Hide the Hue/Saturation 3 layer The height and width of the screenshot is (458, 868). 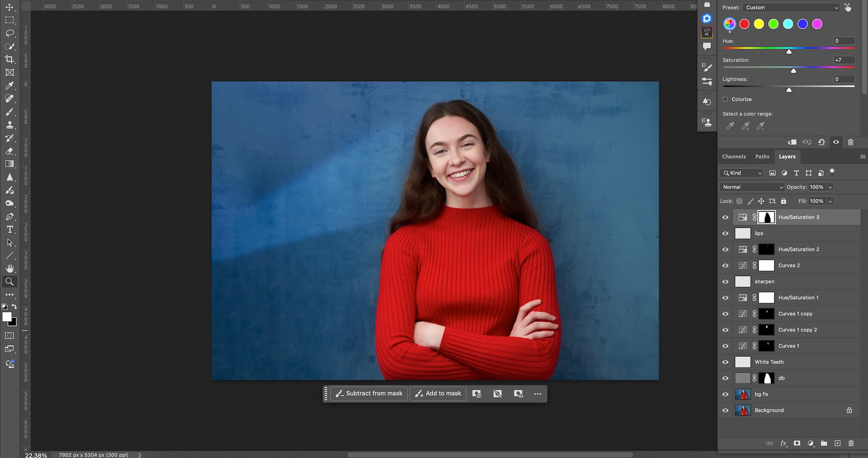point(725,217)
